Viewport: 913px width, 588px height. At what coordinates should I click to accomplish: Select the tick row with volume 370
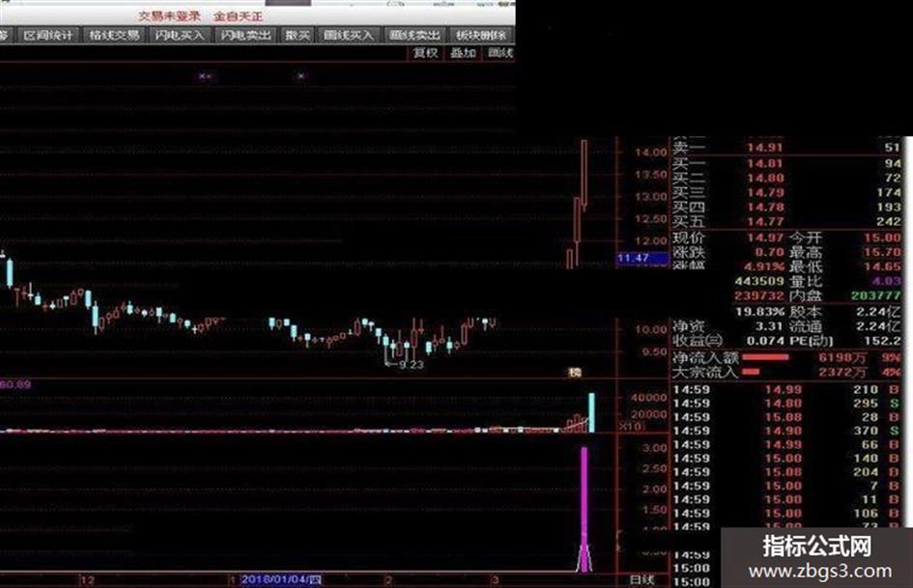tap(786, 431)
